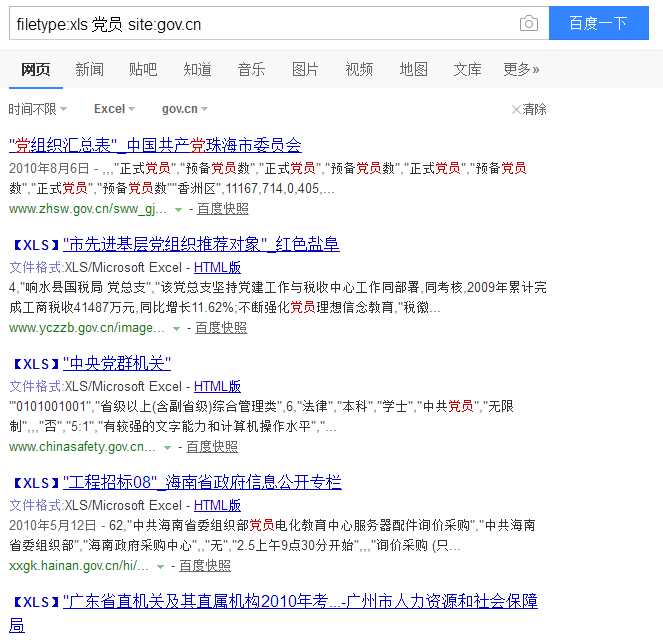This screenshot has width=663, height=640.
Task: Click the 【XLS】 tag before 中央党群机关 result
Action: point(36,364)
